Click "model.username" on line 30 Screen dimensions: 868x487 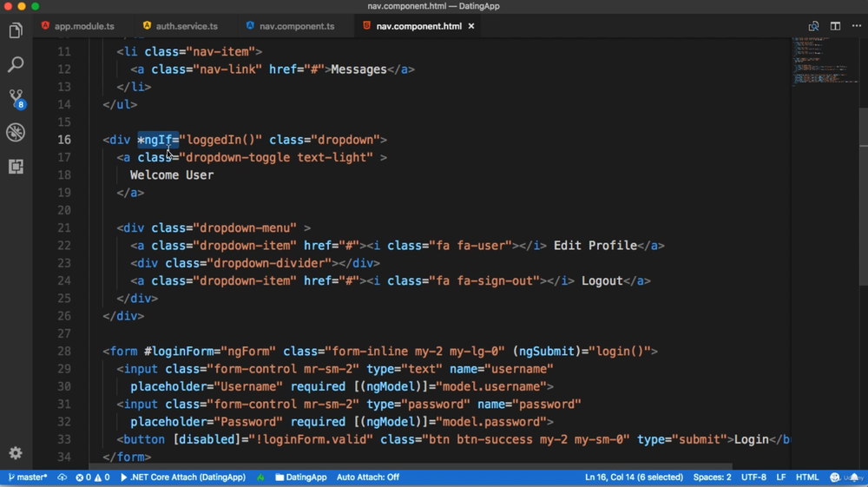491,386
